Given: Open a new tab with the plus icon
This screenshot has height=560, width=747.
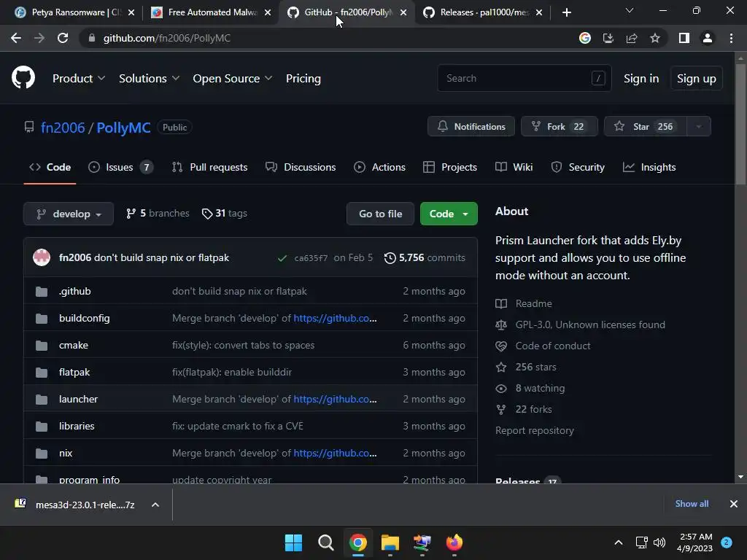Looking at the screenshot, I should point(566,12).
